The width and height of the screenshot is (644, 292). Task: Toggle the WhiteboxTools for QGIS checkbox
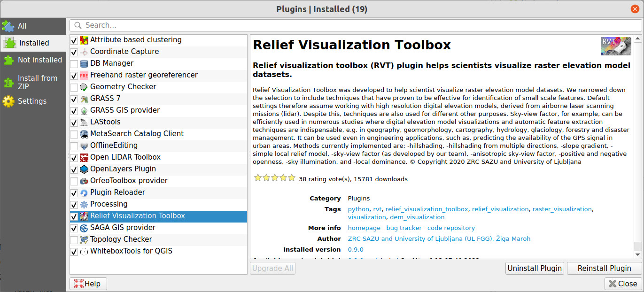click(x=74, y=252)
